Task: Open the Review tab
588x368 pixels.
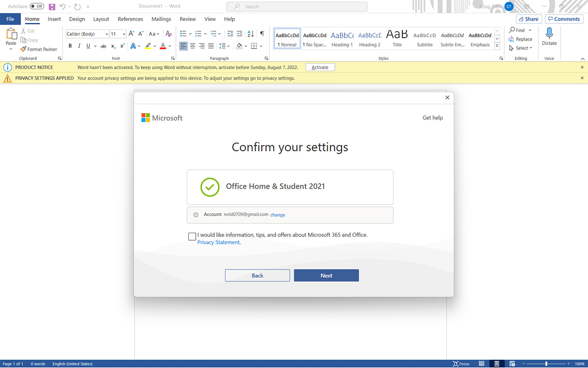Action: coord(187,19)
